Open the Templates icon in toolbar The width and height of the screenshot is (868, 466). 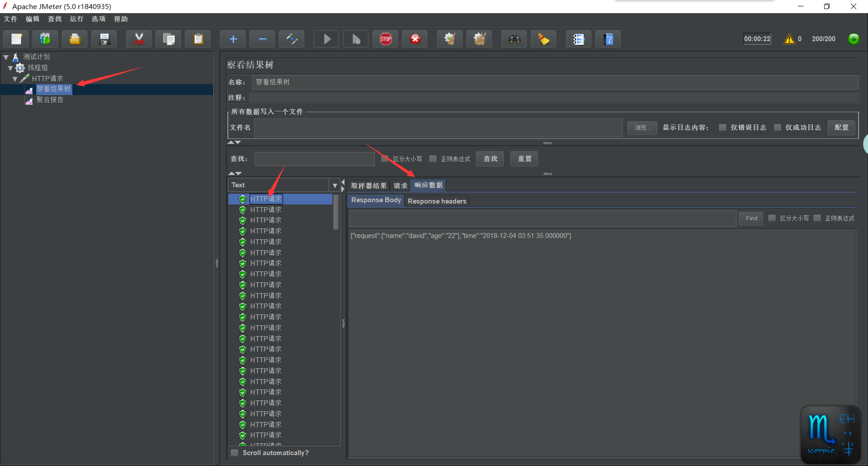click(45, 39)
